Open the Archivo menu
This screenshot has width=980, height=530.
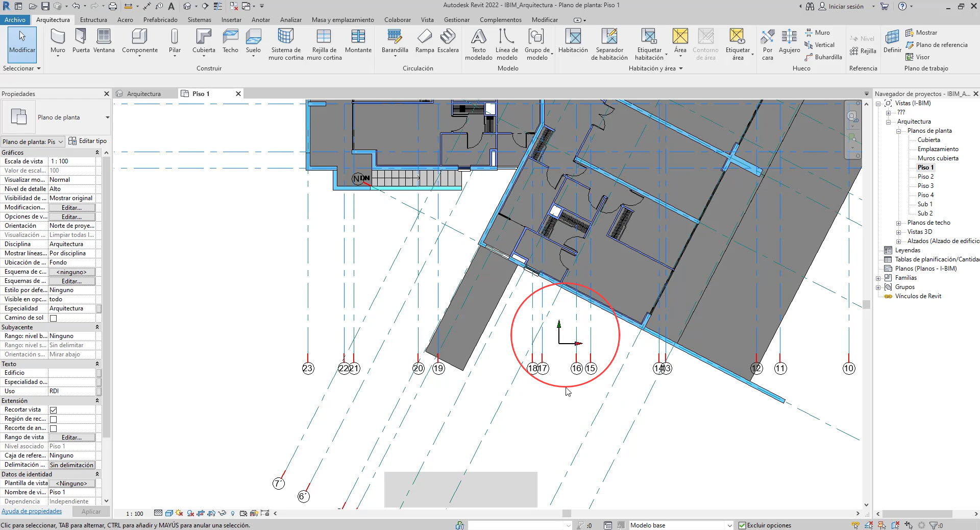tap(15, 20)
